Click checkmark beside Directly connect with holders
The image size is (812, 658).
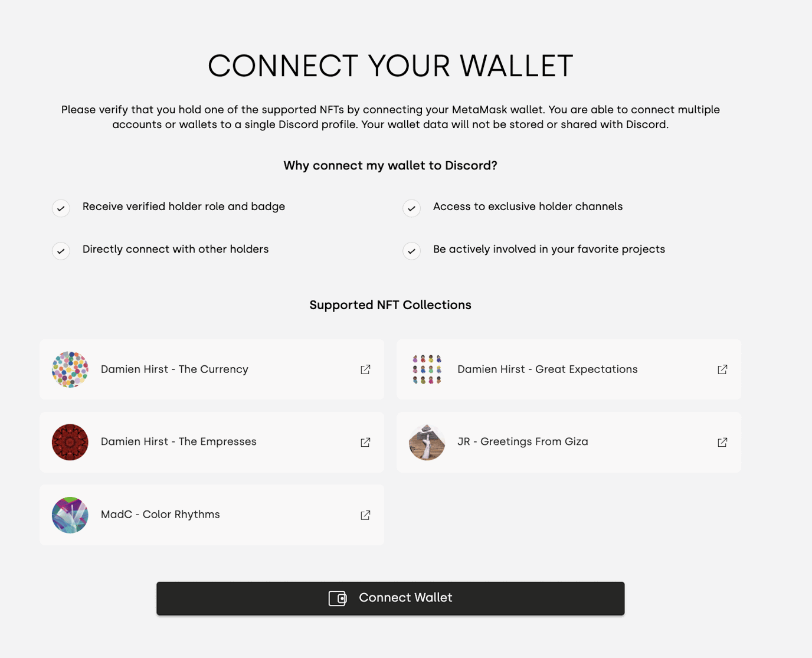tap(61, 251)
